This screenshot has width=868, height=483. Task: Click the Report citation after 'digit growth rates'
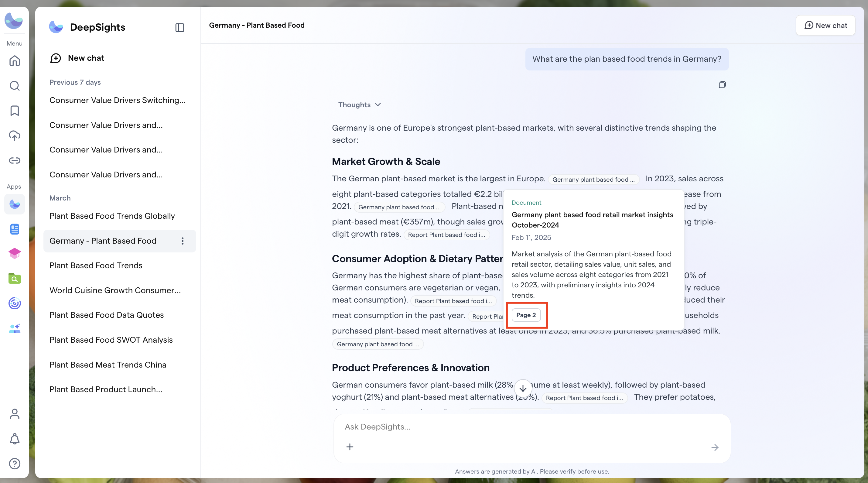(x=446, y=235)
